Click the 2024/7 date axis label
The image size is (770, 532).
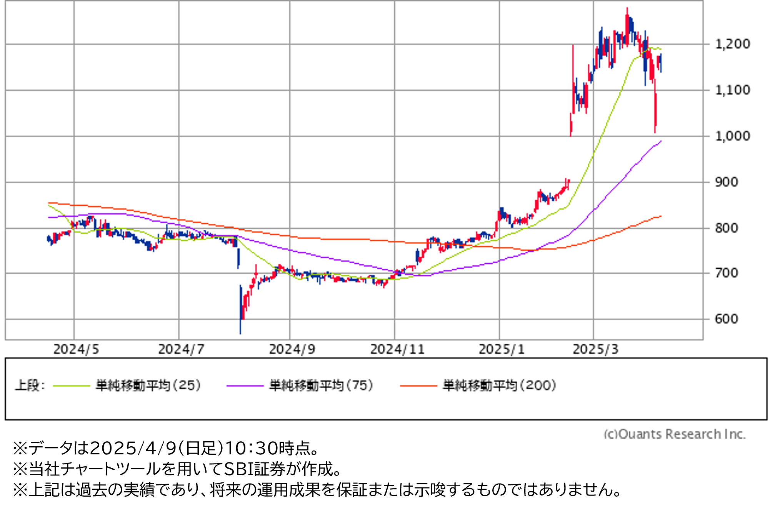click(181, 349)
